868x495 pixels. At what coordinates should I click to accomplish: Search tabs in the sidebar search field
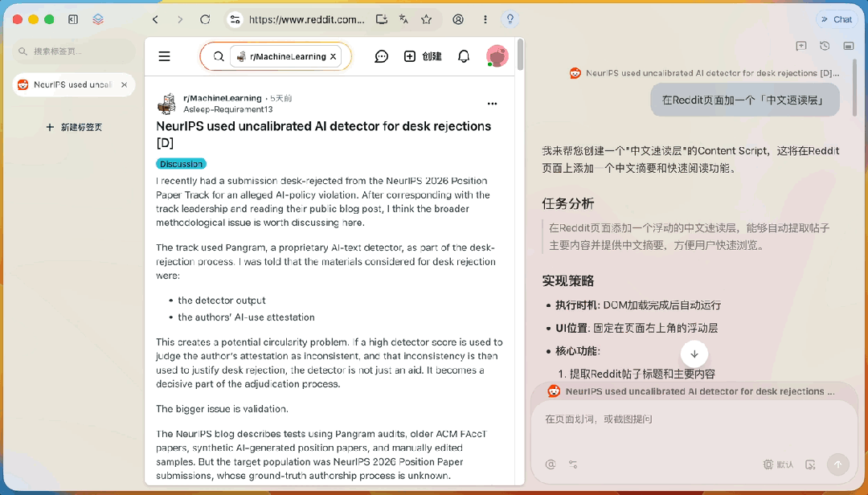coord(74,51)
